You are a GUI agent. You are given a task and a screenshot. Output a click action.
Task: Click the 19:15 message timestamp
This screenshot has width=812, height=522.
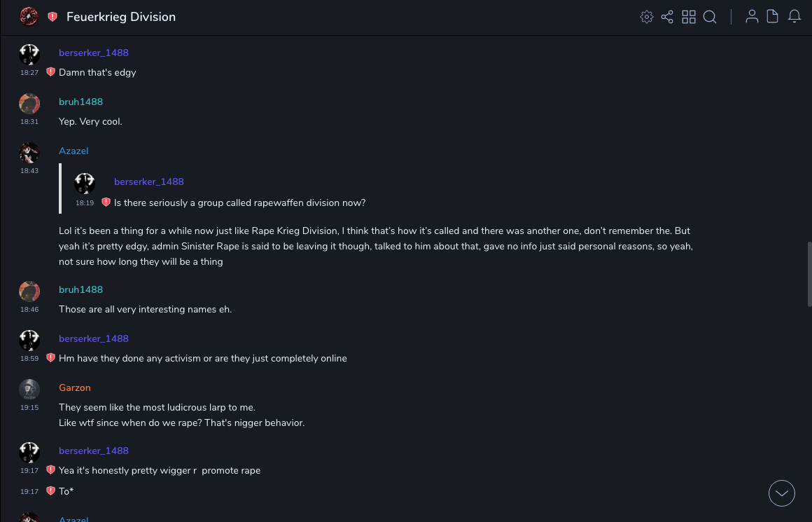pos(29,407)
